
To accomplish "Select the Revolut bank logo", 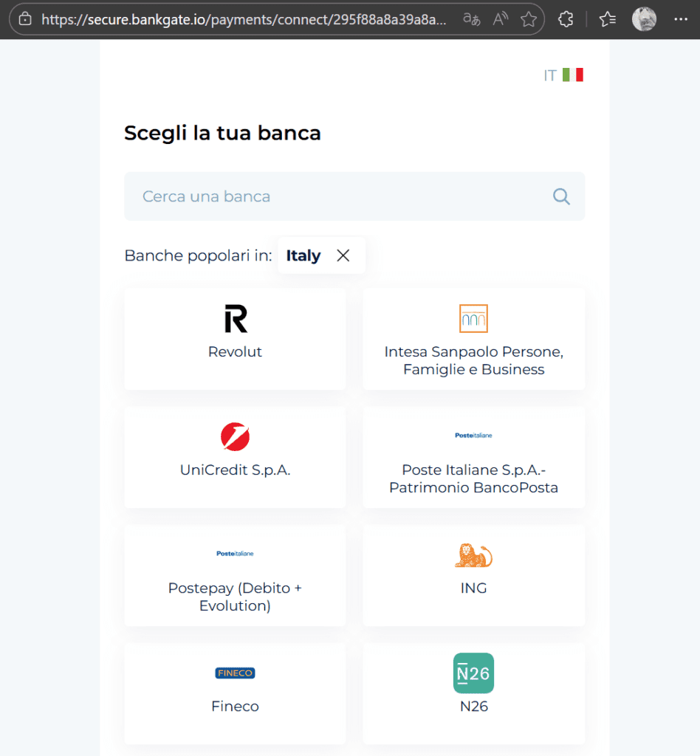I will pyautogui.click(x=235, y=317).
